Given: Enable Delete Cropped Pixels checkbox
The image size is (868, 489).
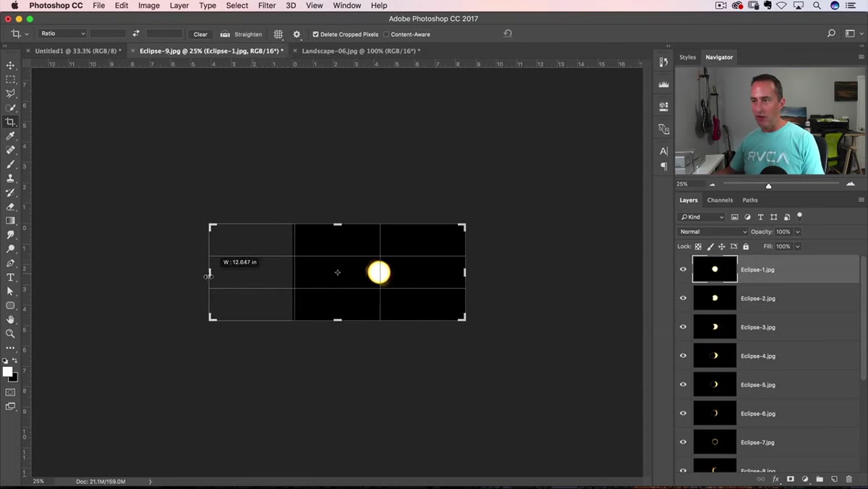Looking at the screenshot, I should [x=315, y=34].
